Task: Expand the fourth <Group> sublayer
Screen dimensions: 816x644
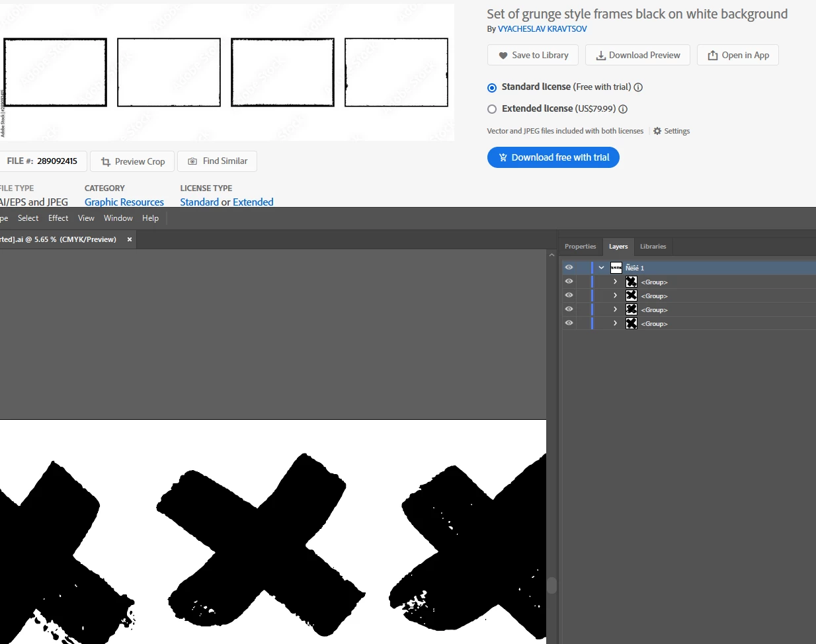Action: [x=615, y=323]
